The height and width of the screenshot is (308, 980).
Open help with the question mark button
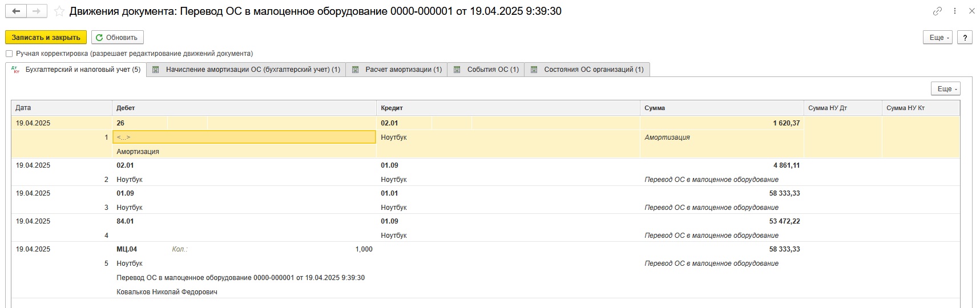coord(965,38)
